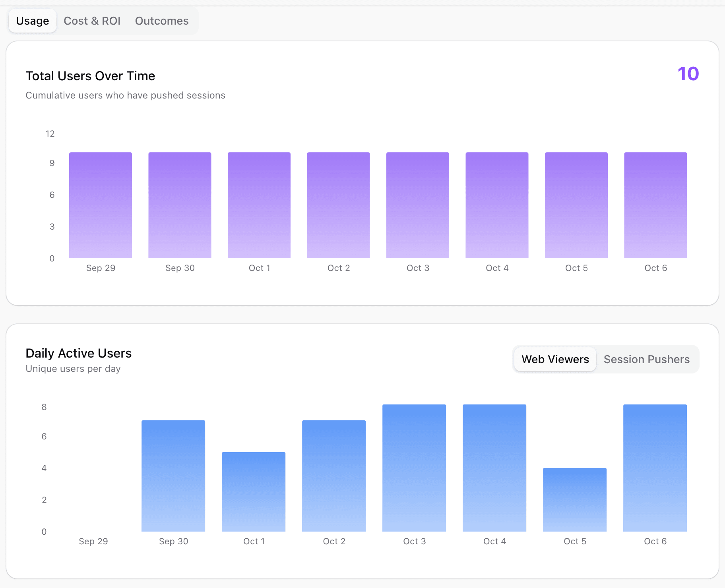Click the purple total count 10
This screenshot has width=725, height=588.
[688, 74]
